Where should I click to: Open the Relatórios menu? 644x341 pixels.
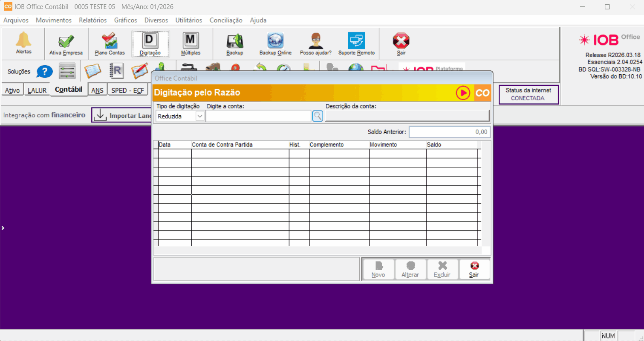click(x=92, y=20)
